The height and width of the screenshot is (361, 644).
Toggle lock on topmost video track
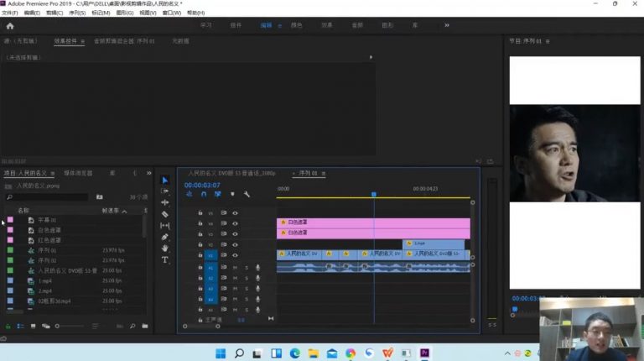coord(200,213)
